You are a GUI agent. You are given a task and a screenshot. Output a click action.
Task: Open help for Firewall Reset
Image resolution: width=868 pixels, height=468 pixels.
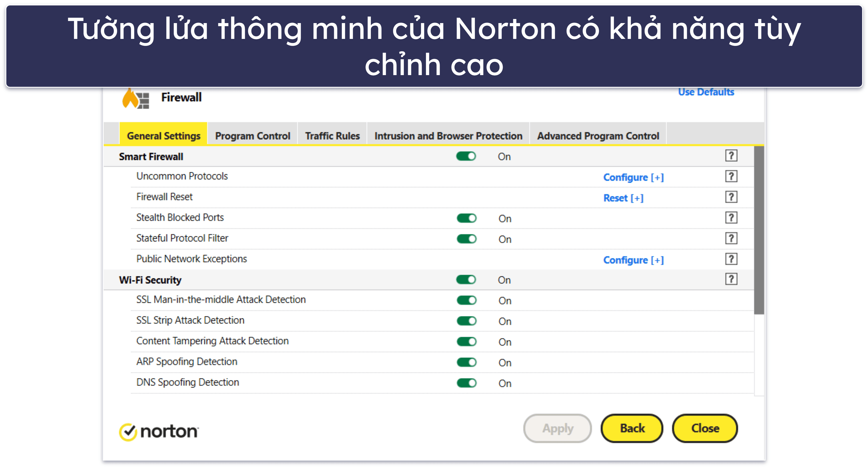731,197
